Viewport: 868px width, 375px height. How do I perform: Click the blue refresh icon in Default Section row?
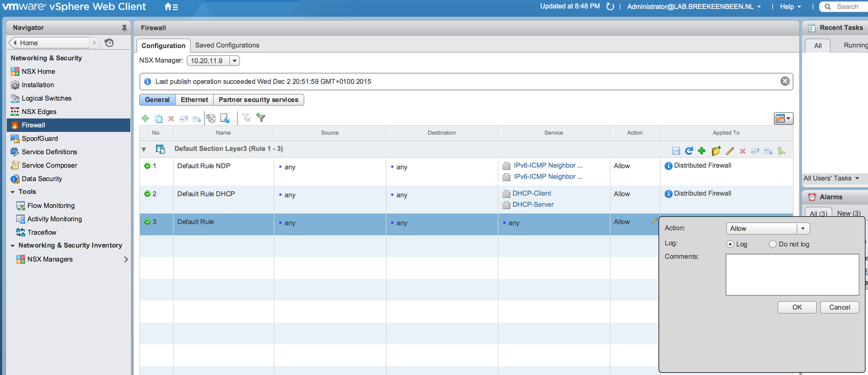(x=689, y=151)
